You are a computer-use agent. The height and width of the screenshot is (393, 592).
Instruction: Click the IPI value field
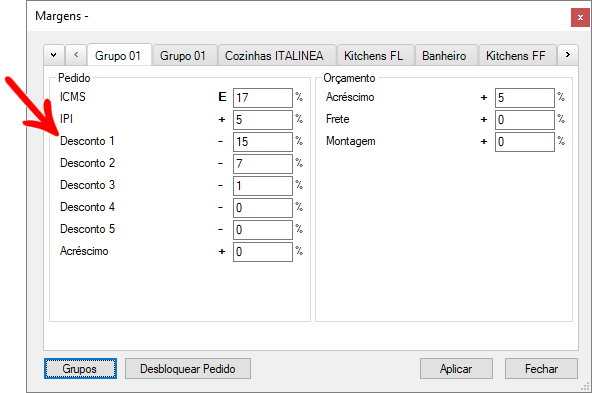(x=263, y=120)
